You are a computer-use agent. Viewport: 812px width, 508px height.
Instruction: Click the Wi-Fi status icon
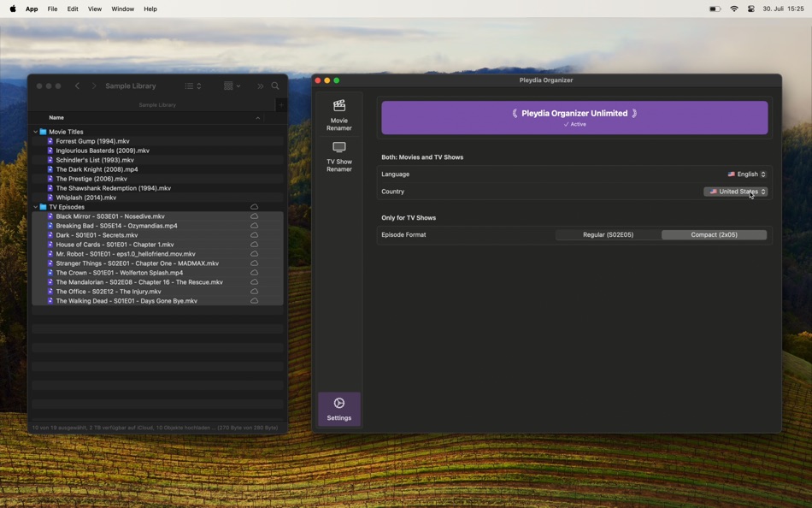(734, 9)
